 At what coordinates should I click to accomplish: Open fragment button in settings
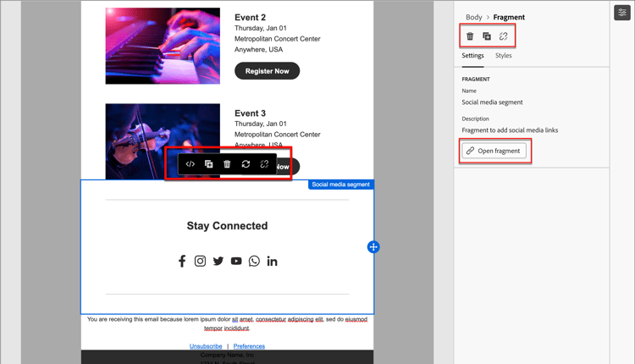(494, 151)
